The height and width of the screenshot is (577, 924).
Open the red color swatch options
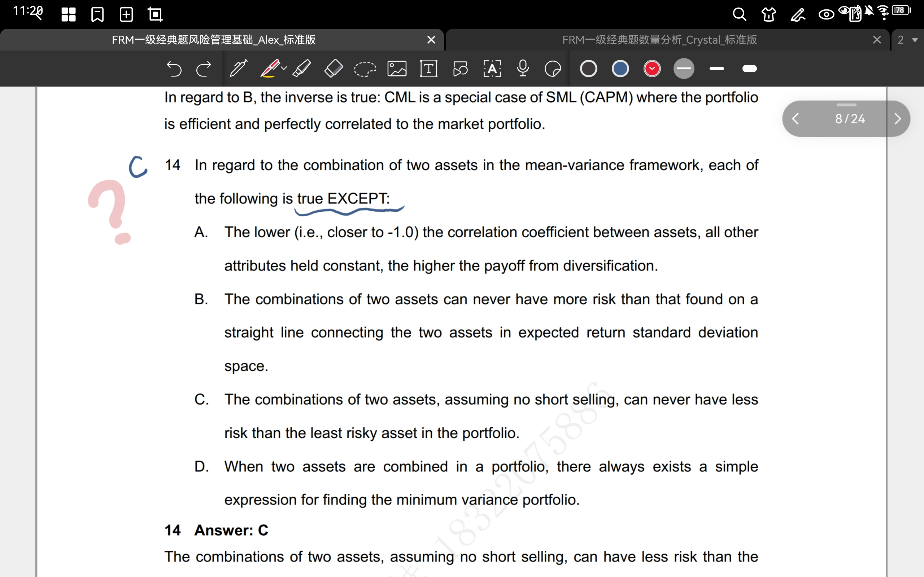652,69
